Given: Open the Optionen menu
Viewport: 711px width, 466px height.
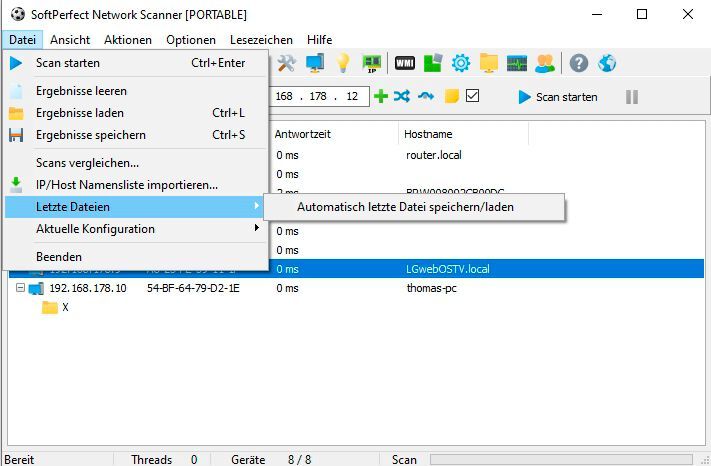Looking at the screenshot, I should (x=191, y=40).
